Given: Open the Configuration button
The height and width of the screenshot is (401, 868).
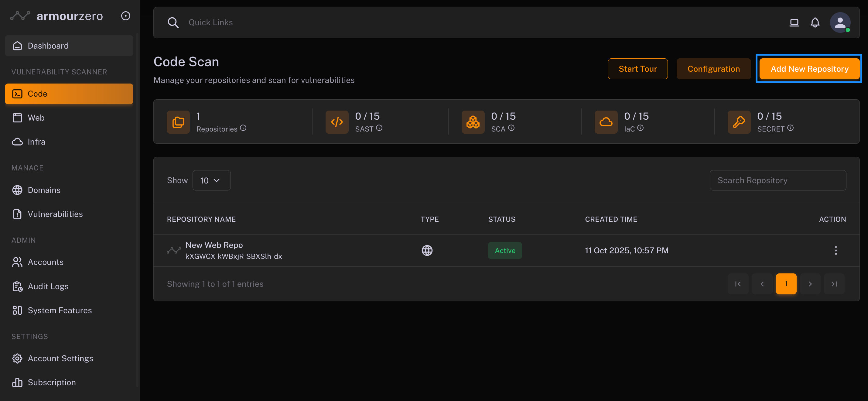Looking at the screenshot, I should [x=713, y=69].
